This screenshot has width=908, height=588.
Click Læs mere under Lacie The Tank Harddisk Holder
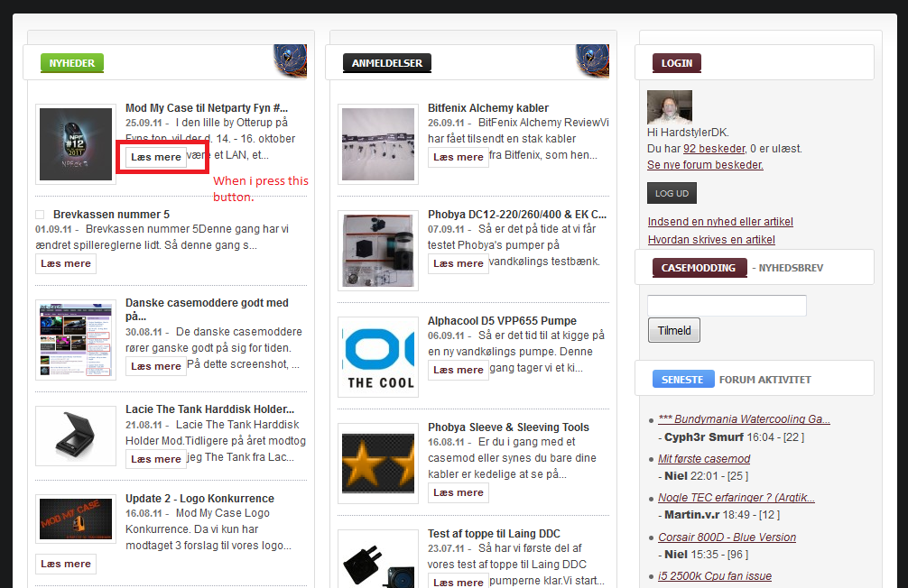[x=156, y=459]
